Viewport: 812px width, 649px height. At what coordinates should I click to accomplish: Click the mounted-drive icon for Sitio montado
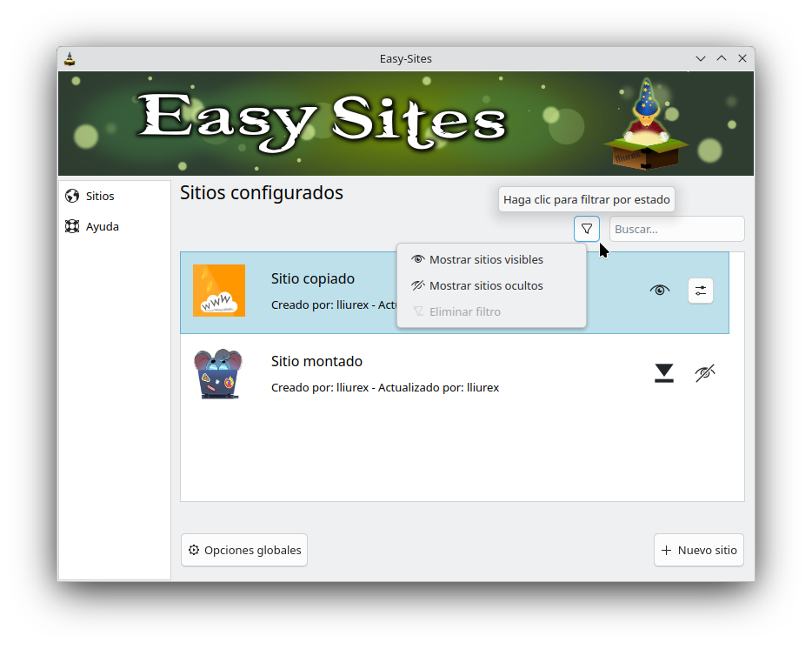point(664,373)
